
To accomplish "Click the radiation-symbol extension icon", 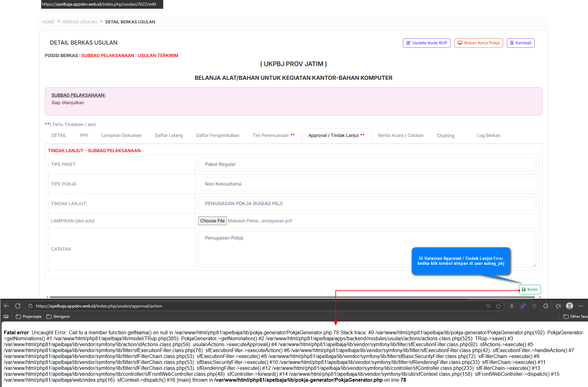I will [x=534, y=306].
